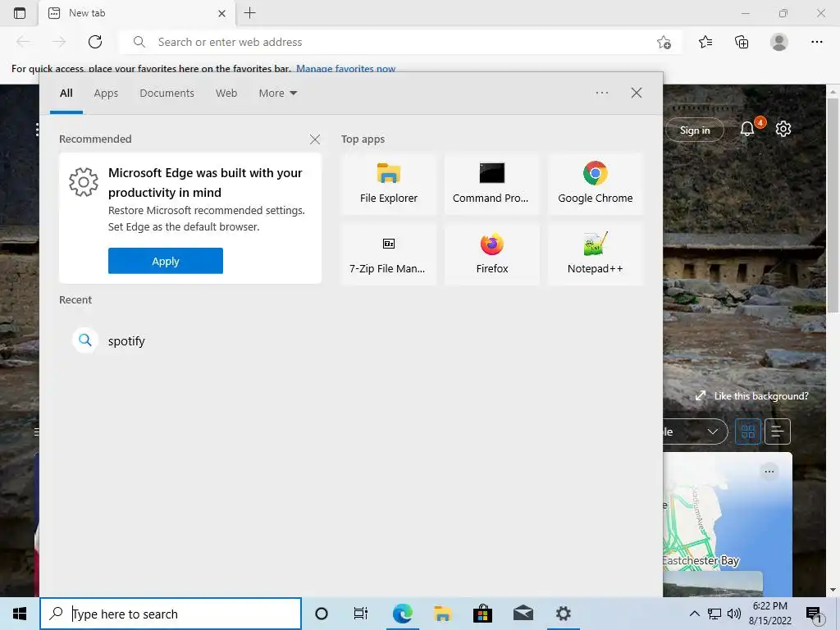840x630 pixels.
Task: Switch to the Documents search tab
Action: 167,94
